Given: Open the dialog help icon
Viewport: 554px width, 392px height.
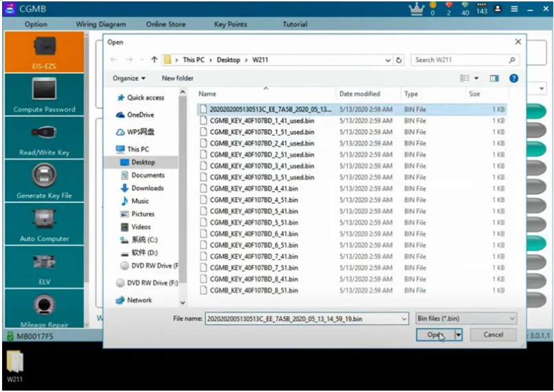Looking at the screenshot, I should tap(513, 78).
